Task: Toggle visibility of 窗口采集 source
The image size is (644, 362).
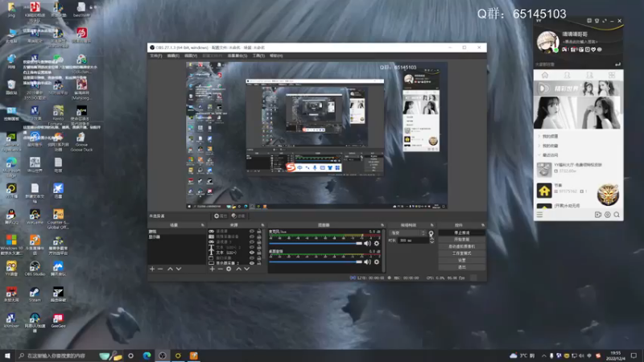Action: (x=252, y=257)
